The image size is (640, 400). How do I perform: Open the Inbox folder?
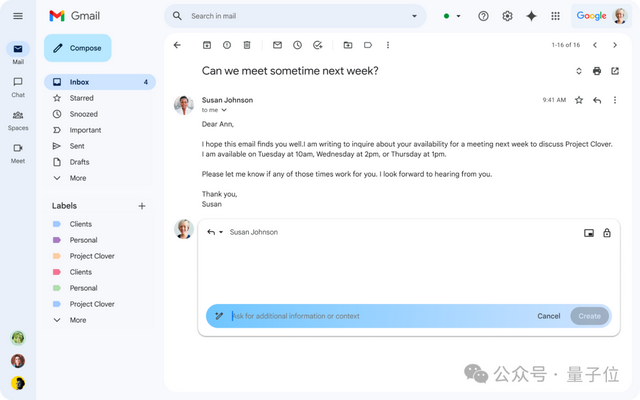[80, 82]
